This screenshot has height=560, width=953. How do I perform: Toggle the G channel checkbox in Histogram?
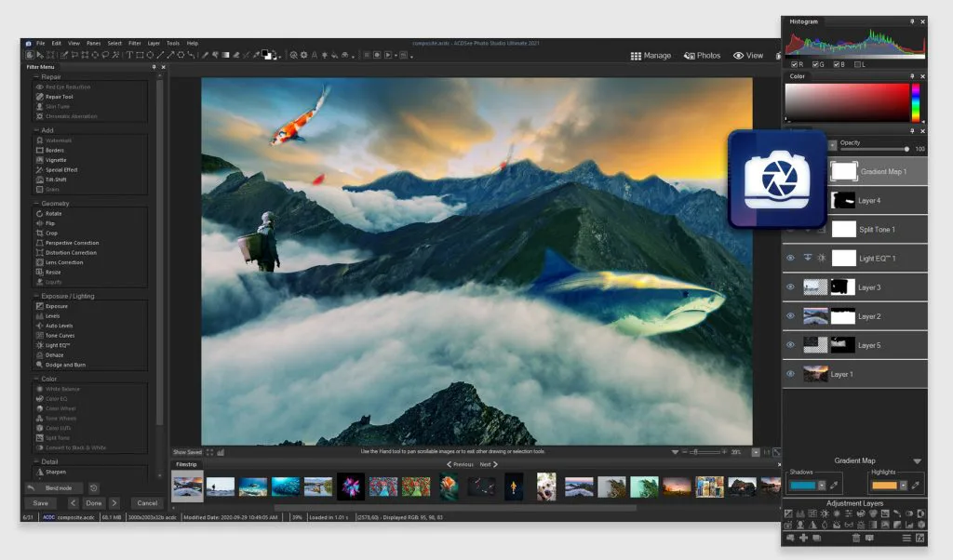pos(815,64)
